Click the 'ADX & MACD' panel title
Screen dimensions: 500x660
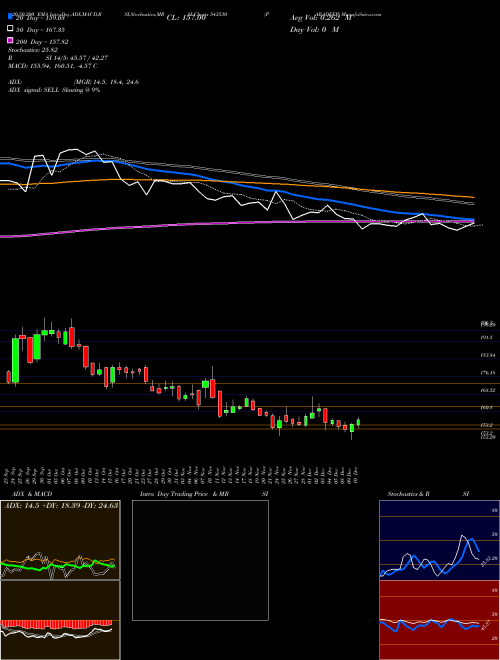pyautogui.click(x=32, y=494)
